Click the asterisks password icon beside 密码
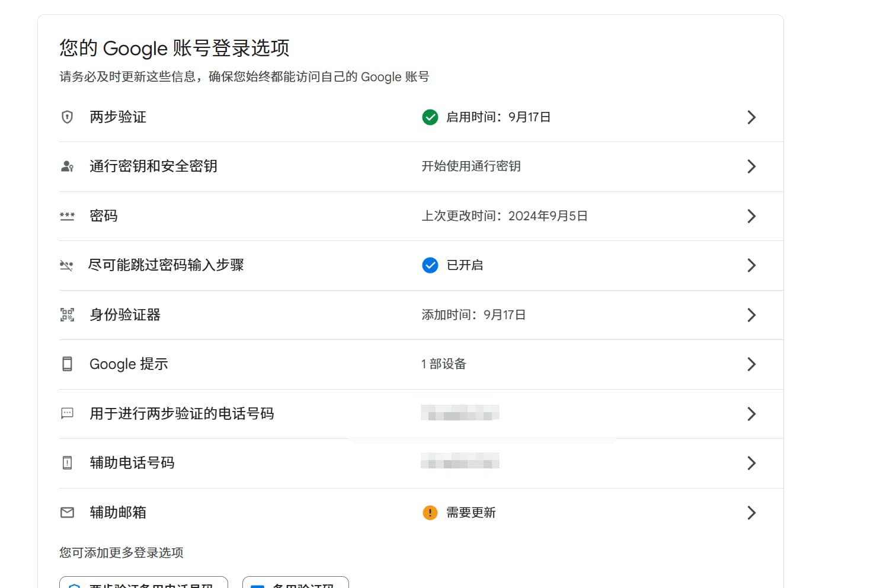The height and width of the screenshot is (588, 896). click(68, 216)
